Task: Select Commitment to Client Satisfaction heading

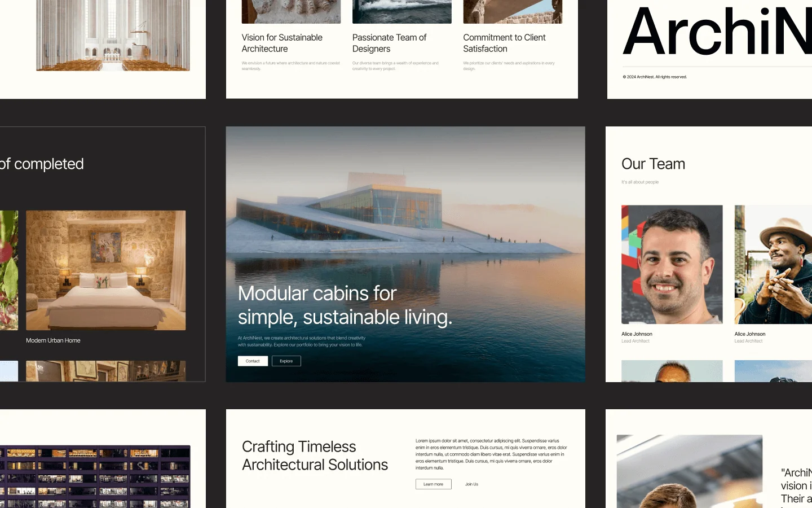Action: point(504,43)
